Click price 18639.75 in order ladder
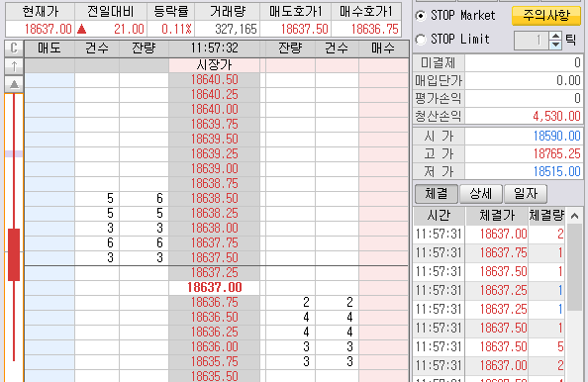The width and height of the screenshot is (588, 382). (214, 124)
